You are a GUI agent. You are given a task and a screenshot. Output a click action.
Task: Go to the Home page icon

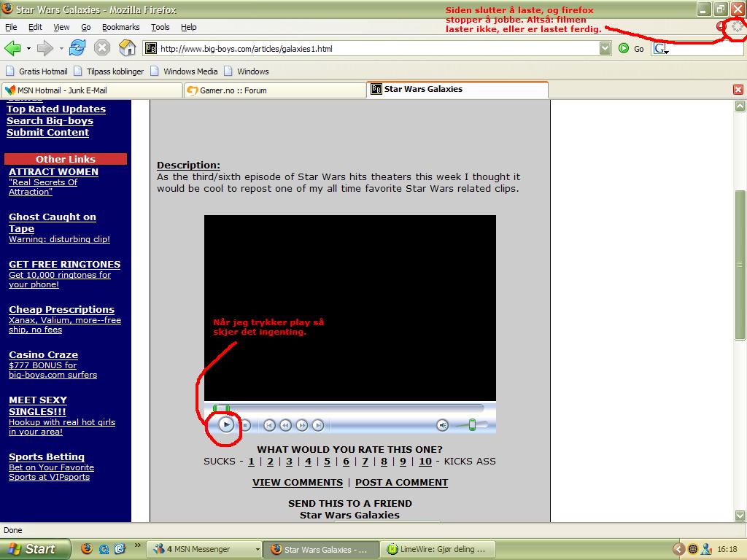127,48
